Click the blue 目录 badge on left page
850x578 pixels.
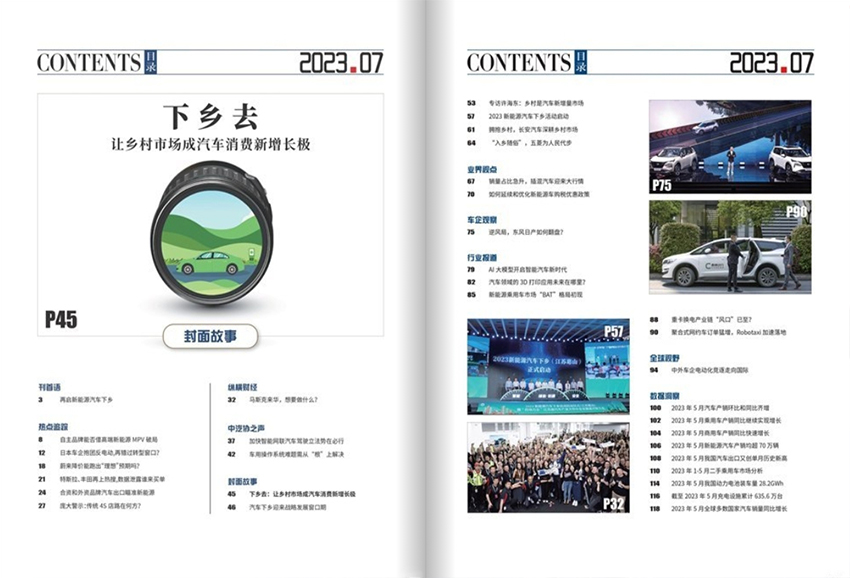tap(150, 62)
